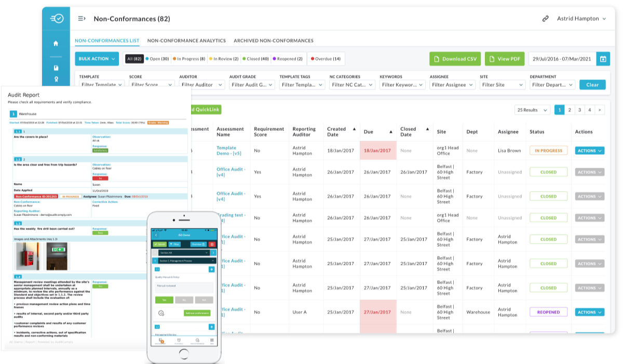The image size is (623, 364).
Task: Click the book icon in the left sidebar
Action: coord(56,68)
